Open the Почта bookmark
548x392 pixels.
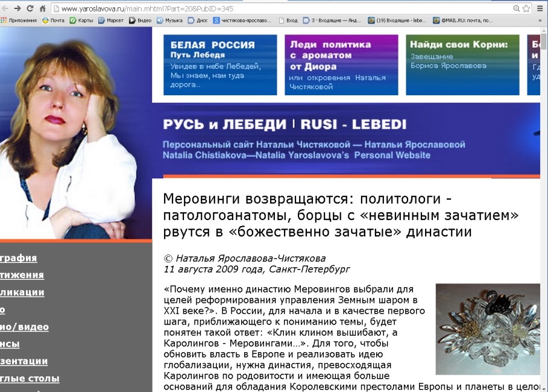point(53,21)
